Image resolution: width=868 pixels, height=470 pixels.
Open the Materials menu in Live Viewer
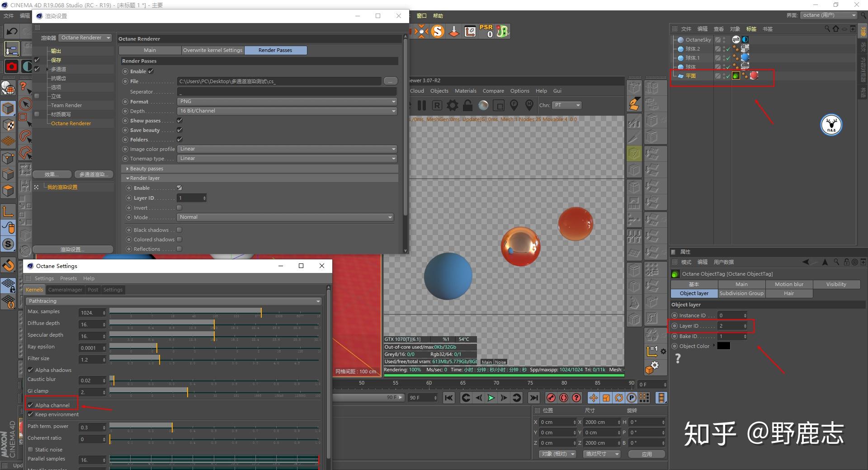tap(465, 91)
